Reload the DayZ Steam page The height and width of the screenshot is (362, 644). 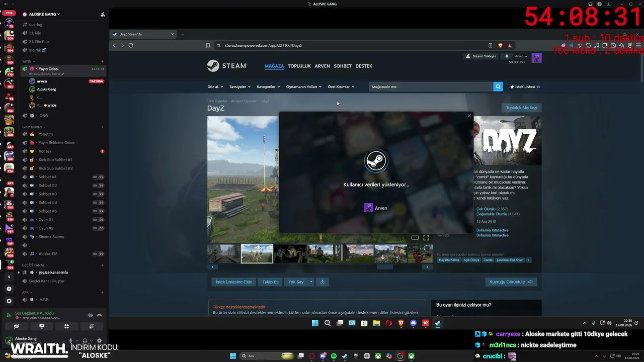click(x=131, y=45)
